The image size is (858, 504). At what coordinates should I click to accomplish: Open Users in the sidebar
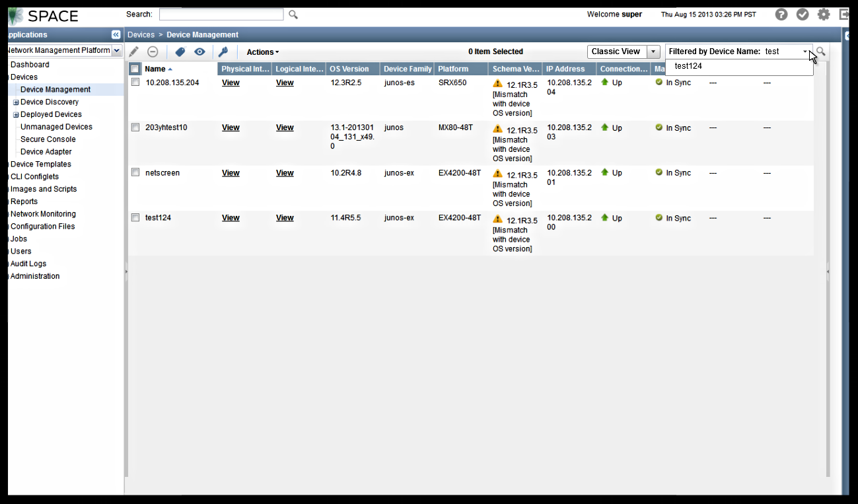(21, 251)
